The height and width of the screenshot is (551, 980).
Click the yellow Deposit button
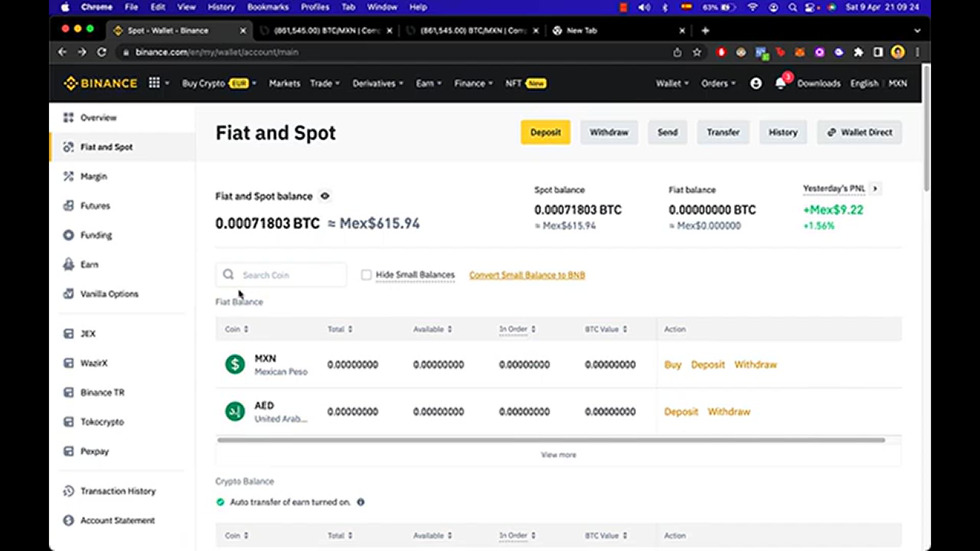tap(545, 133)
